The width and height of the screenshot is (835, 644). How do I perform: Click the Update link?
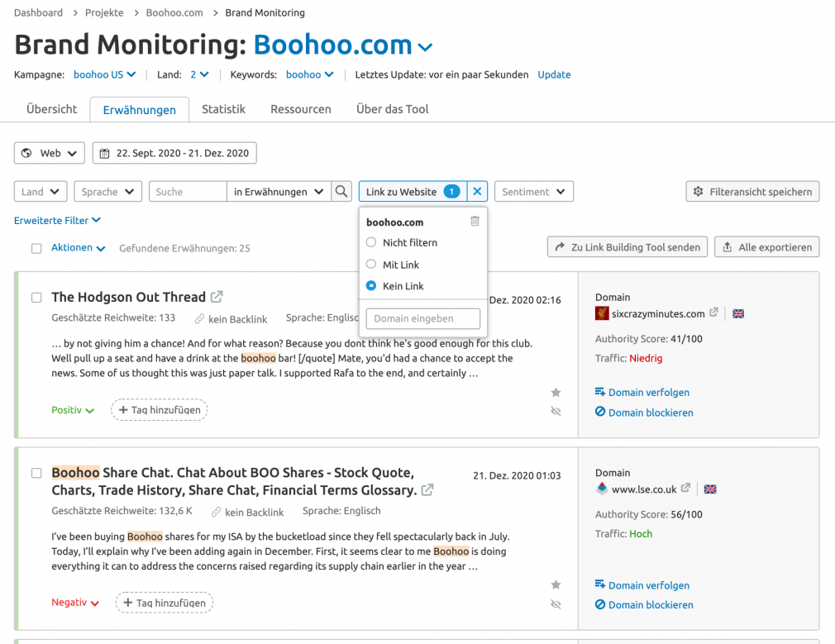pyautogui.click(x=554, y=74)
